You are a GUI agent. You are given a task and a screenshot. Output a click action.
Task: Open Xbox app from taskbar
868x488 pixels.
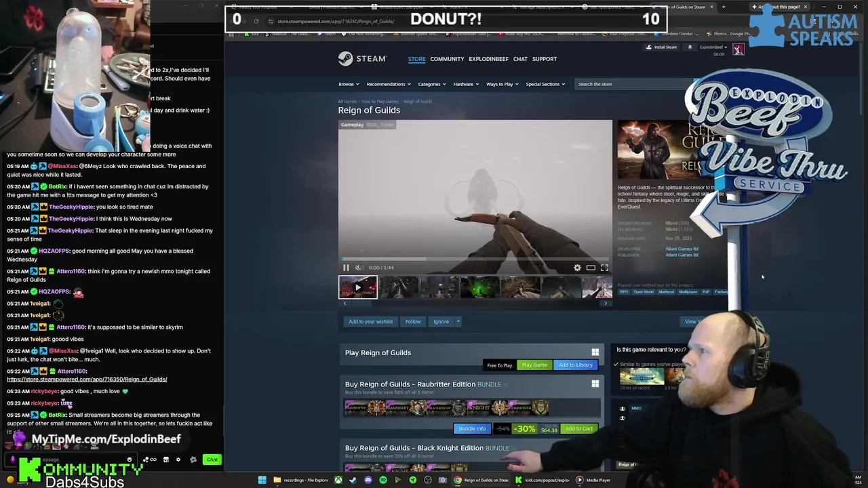tap(338, 480)
